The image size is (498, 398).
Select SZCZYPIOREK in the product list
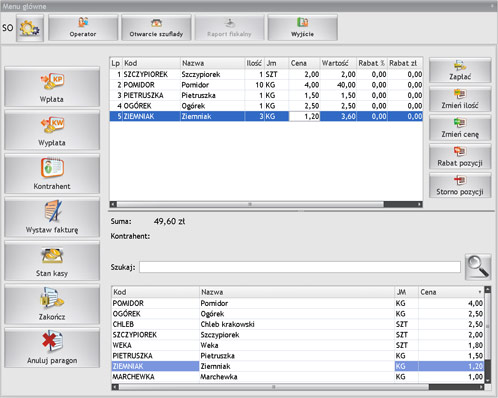tap(298, 335)
